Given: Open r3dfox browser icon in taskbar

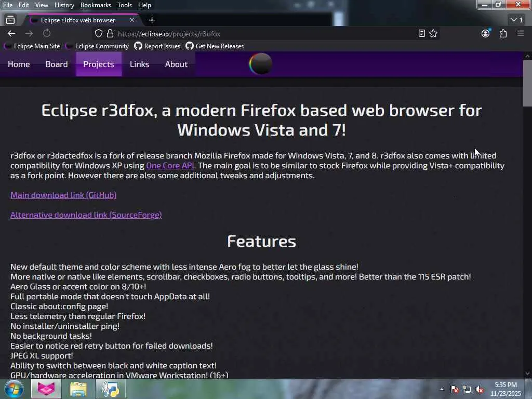Looking at the screenshot, I should tap(46, 389).
